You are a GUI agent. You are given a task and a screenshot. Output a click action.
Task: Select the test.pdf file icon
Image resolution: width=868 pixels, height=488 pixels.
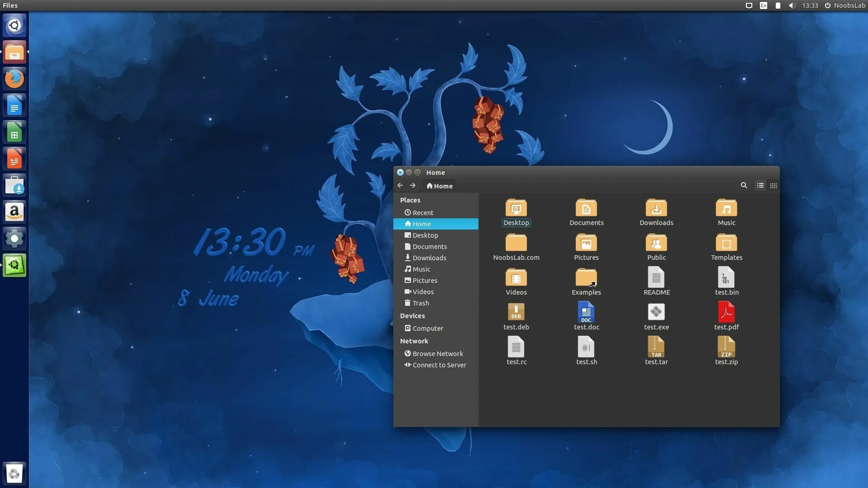point(726,312)
